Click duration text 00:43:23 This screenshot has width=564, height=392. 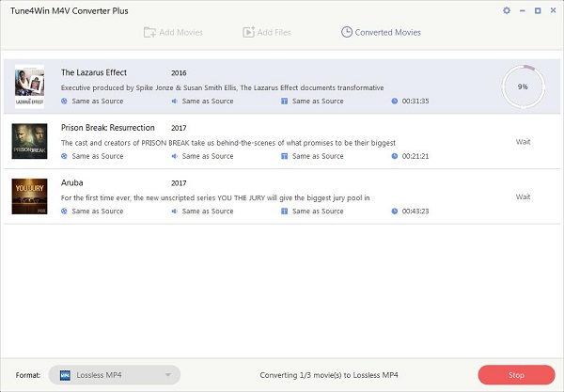pos(415,212)
